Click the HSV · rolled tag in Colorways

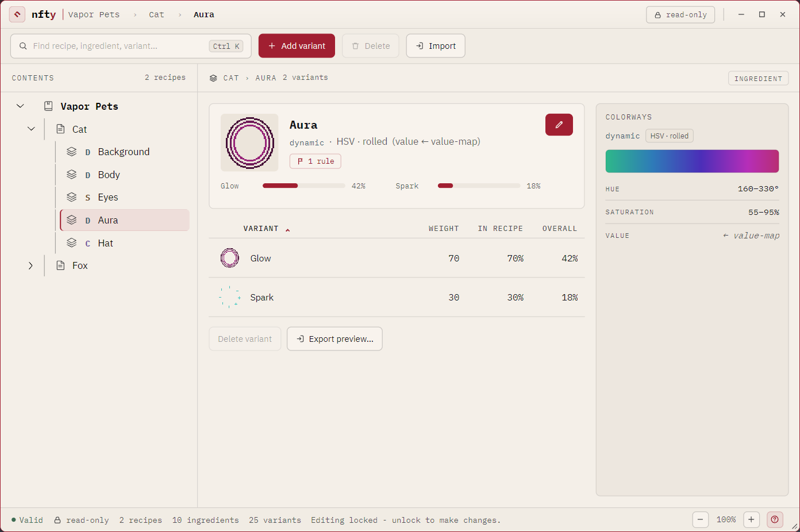tap(670, 136)
